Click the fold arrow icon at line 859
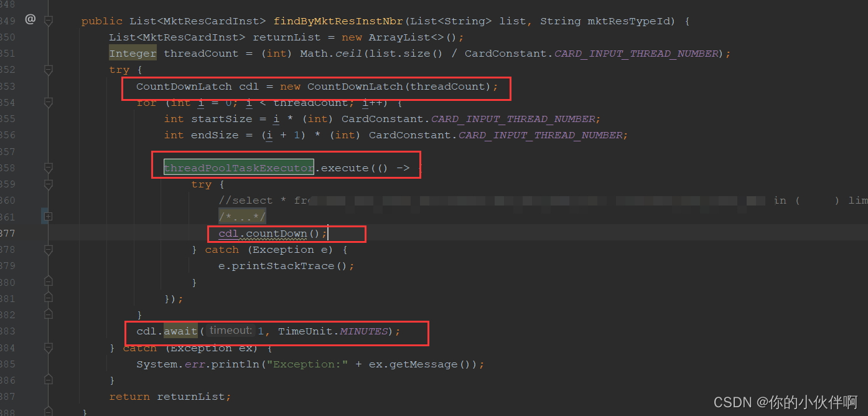Screen dimensions: 868x416 pyautogui.click(x=48, y=184)
